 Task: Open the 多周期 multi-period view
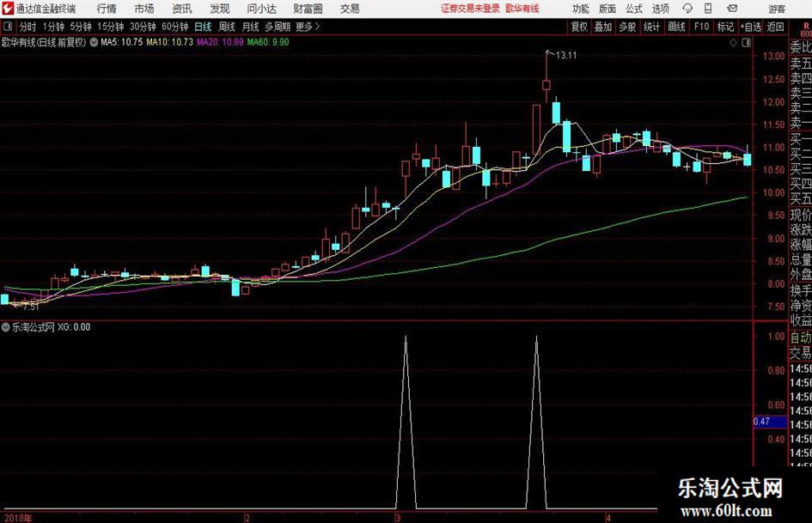(278, 27)
